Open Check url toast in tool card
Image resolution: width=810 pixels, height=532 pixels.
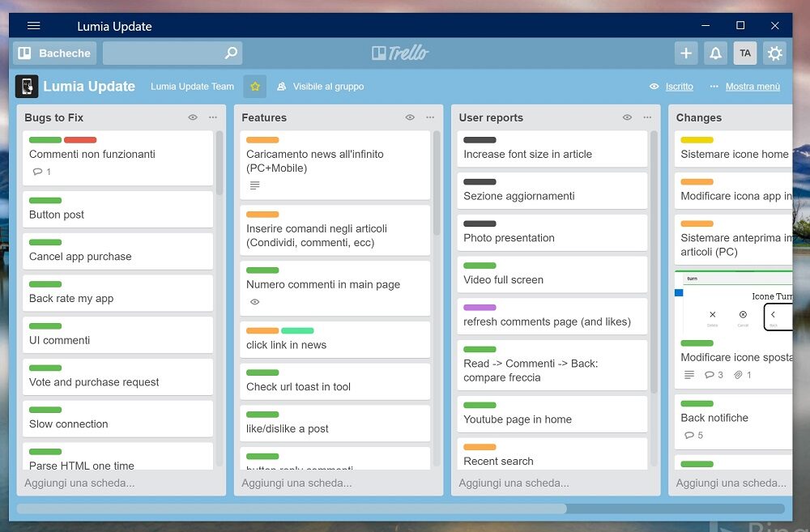pos(335,381)
